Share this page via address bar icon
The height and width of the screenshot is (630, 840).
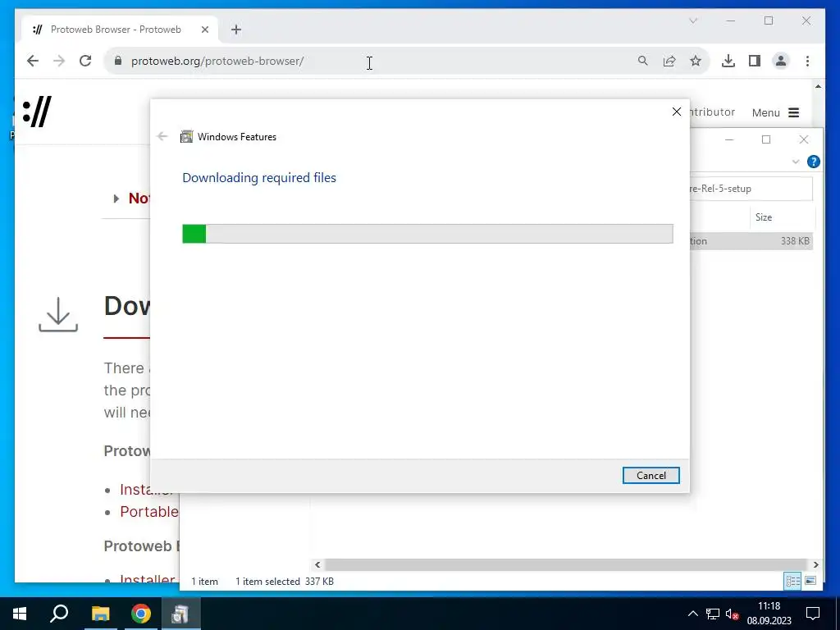669,61
